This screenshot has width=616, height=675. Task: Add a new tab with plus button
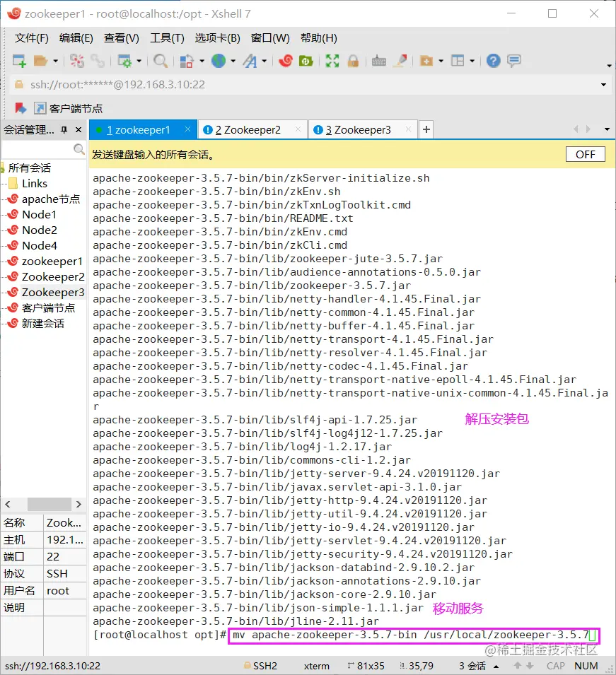426,129
